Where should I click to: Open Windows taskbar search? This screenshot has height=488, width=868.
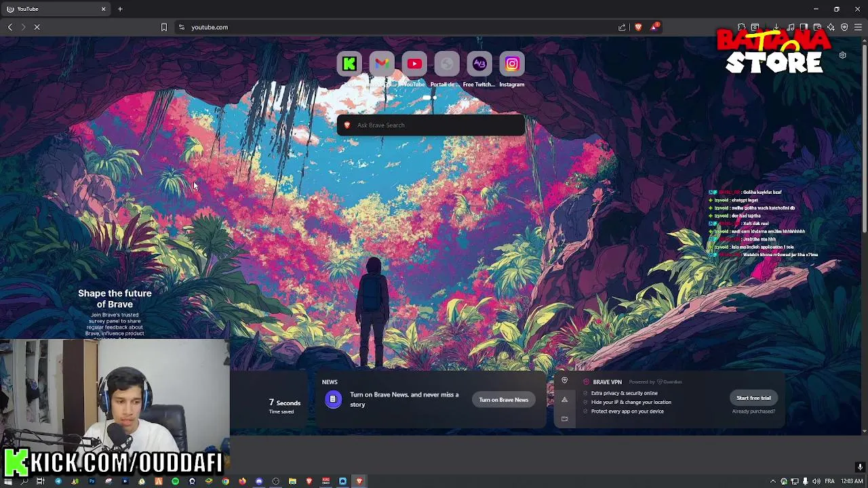point(24,481)
